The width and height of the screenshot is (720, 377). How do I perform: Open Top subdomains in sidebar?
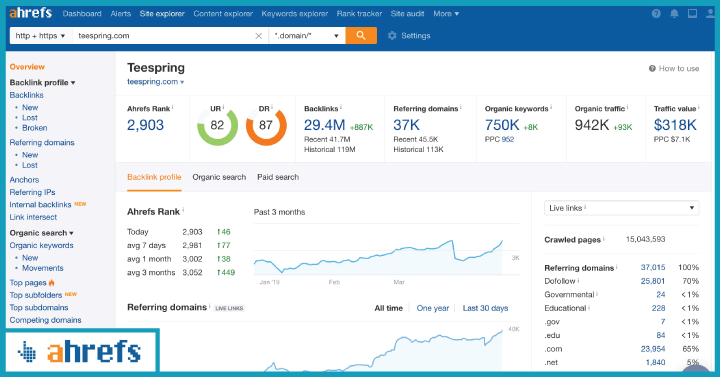39,307
